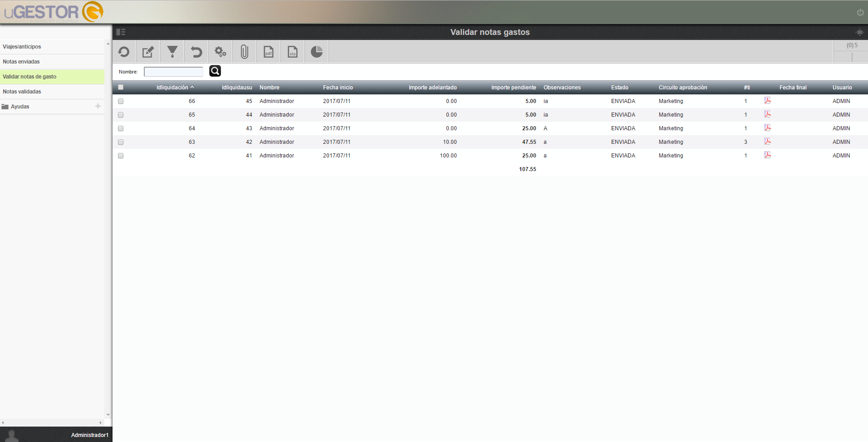The image size is (868, 442).
Task: Sort by Fecha inicio column header
Action: (338, 88)
